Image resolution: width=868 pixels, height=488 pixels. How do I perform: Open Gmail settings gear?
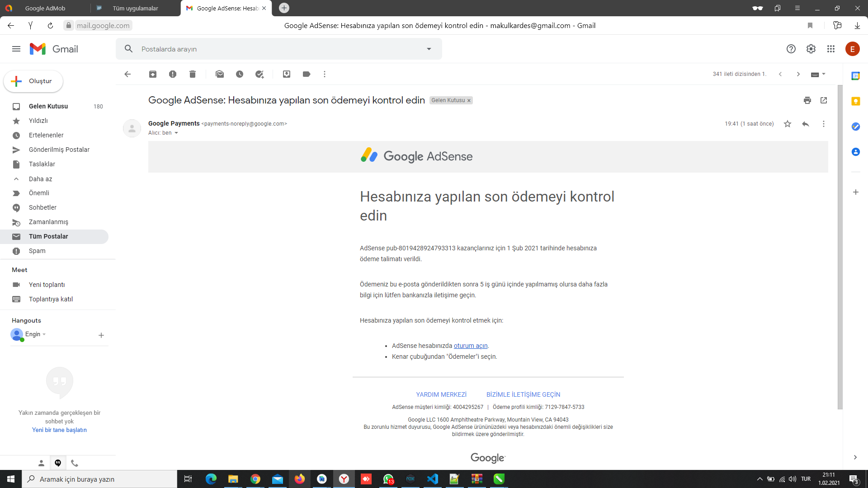[x=811, y=49]
